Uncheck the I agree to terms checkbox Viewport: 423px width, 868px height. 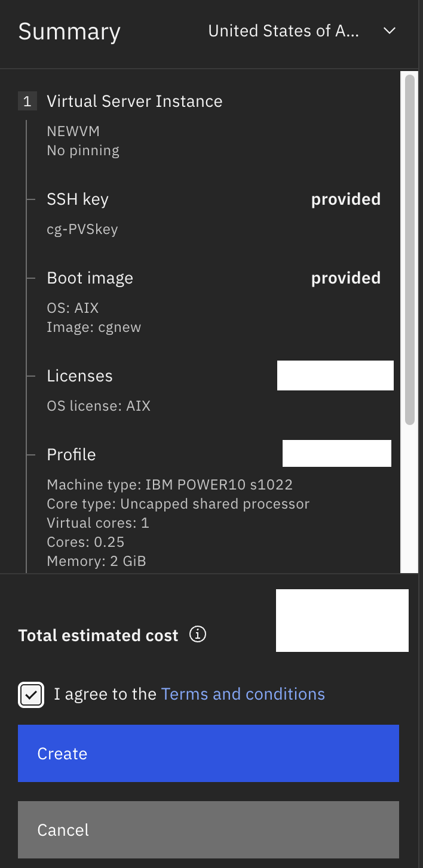coord(31,695)
